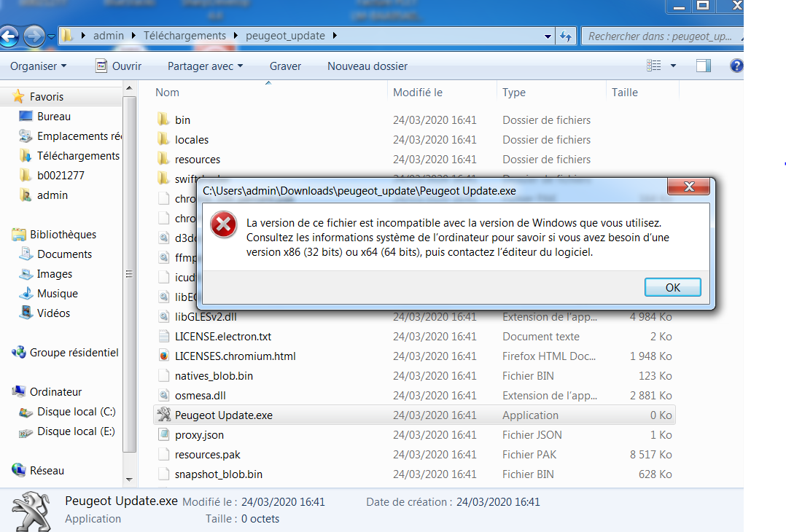The width and height of the screenshot is (786, 532).
Task: Select Peugeot Update.exe application icon
Action: pos(163,415)
